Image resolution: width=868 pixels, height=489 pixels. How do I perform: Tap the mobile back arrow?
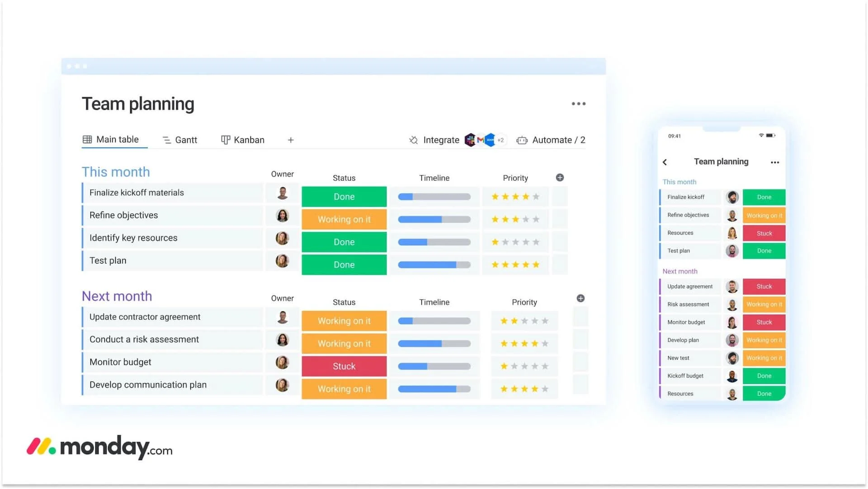[665, 162]
